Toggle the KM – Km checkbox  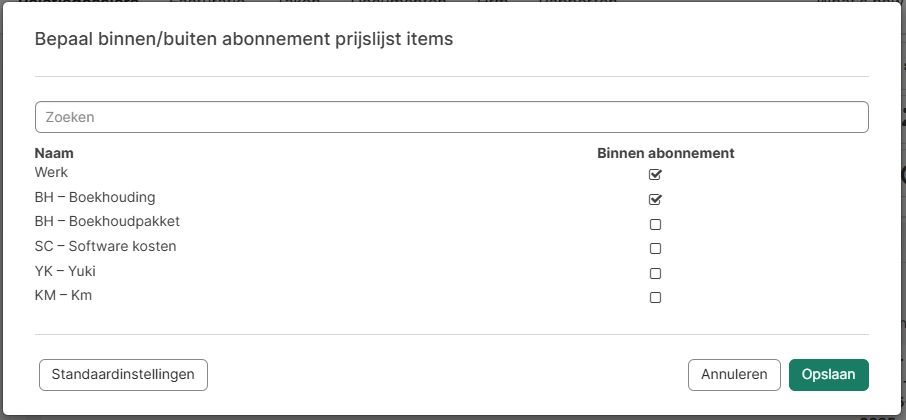click(x=656, y=297)
